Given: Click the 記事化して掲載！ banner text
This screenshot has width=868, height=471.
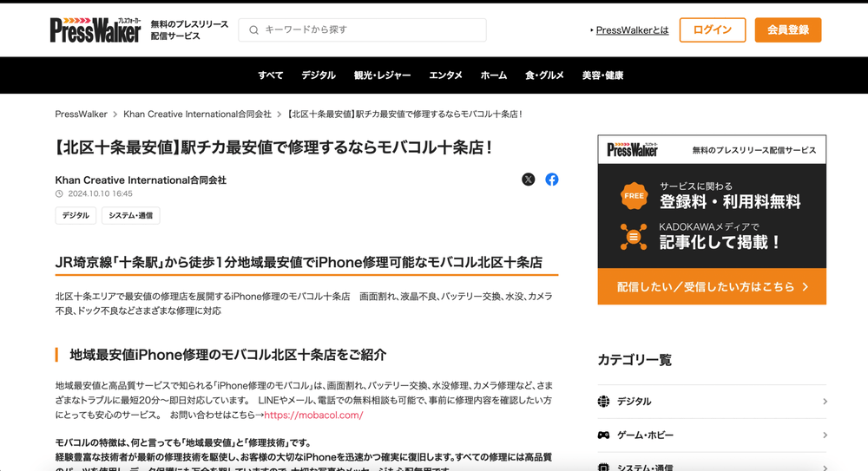Looking at the screenshot, I should 720,242.
